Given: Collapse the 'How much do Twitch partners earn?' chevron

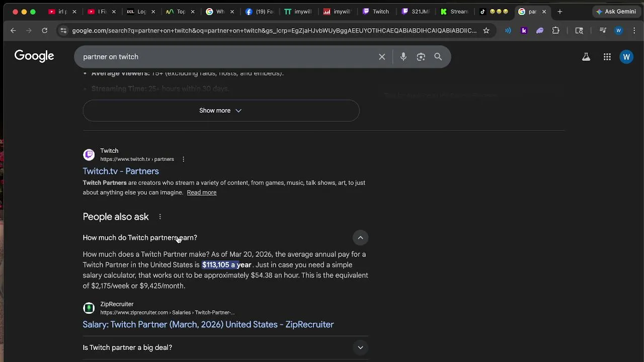Looking at the screenshot, I should [x=360, y=238].
